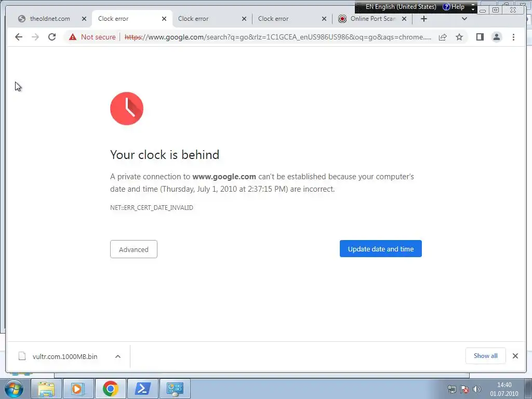532x399 pixels.
Task: Switch to the theoldnet.com tab
Action: coord(50,19)
